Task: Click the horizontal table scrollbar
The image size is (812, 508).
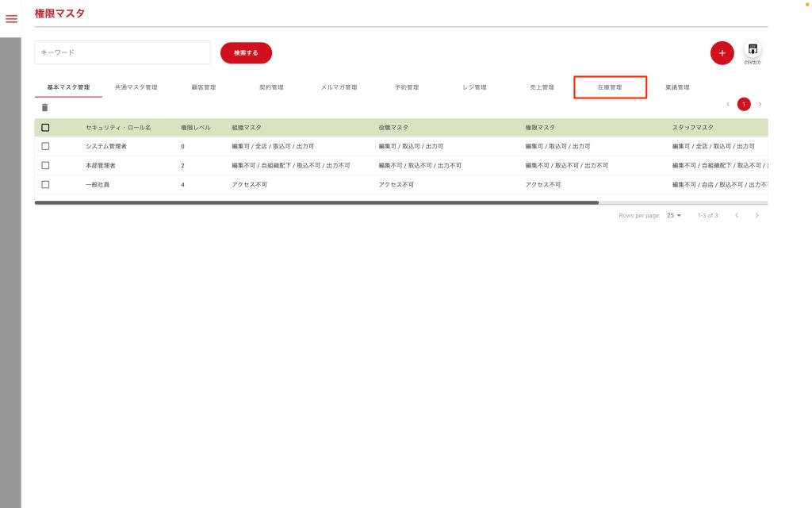Action: coord(317,203)
